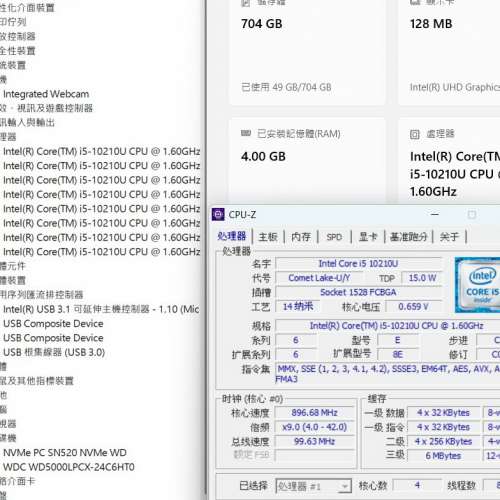Click the name field Intel Core i5 10210U
The height and width of the screenshot is (500, 500).
(358, 264)
